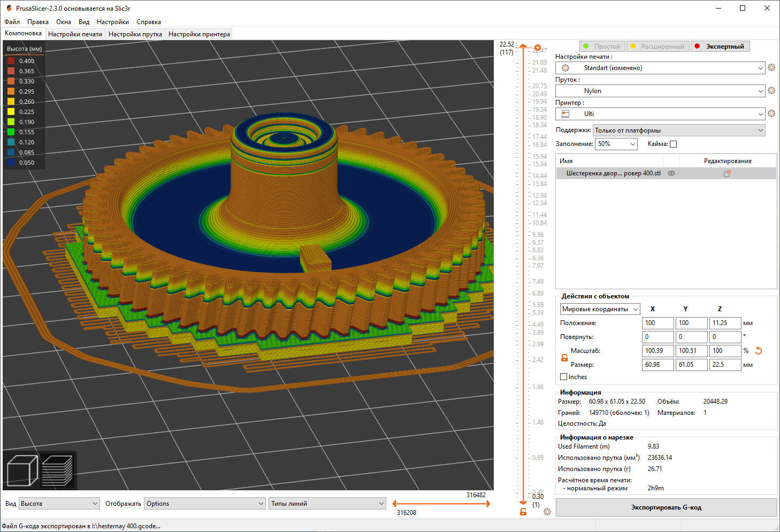Open the Вид menu
The width and height of the screenshot is (780, 532).
click(84, 22)
